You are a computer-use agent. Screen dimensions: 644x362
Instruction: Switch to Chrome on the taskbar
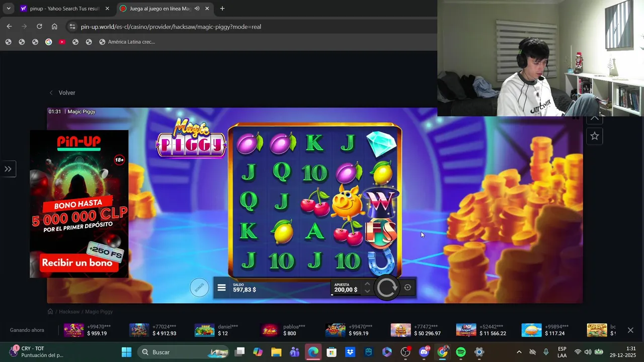442,352
